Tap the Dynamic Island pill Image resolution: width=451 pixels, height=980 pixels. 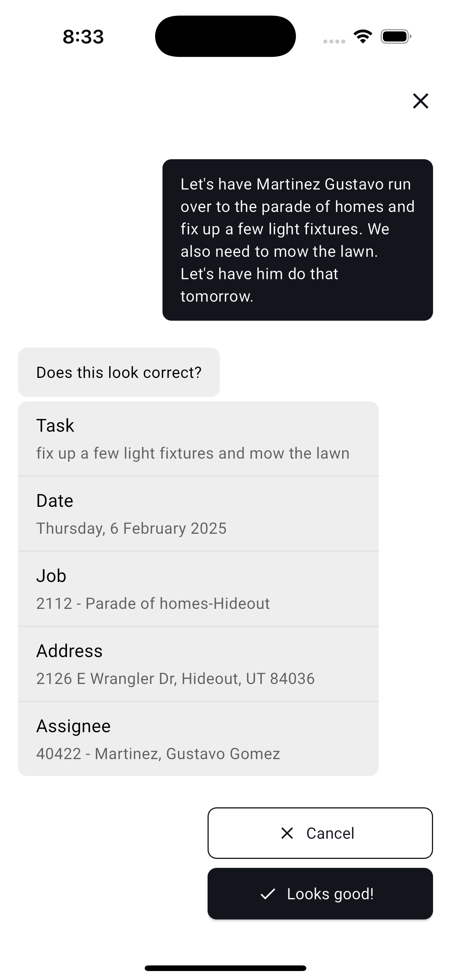tap(225, 36)
